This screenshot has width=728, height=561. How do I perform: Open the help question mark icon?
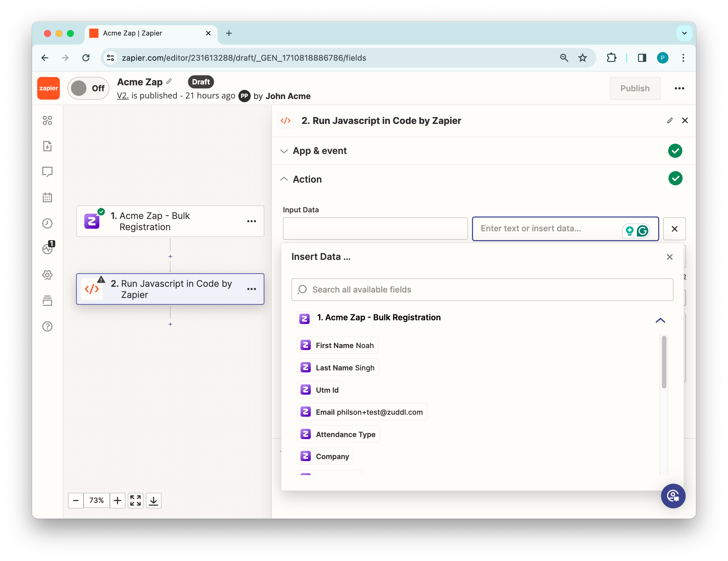coord(47,326)
